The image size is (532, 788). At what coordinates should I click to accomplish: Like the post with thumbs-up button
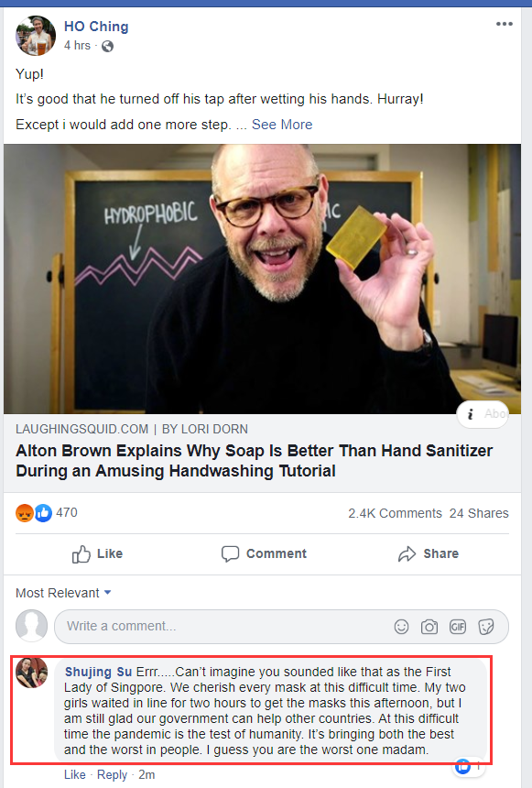coord(97,553)
